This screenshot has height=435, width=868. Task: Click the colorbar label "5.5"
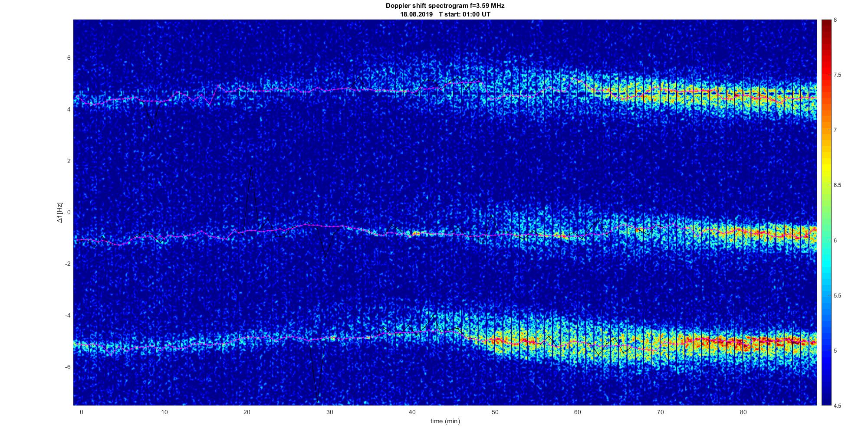(x=837, y=295)
